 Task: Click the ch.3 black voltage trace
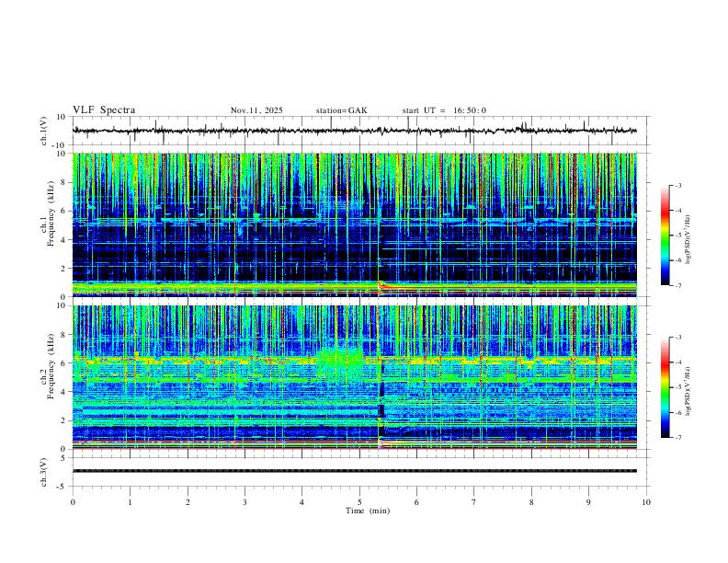click(354, 471)
